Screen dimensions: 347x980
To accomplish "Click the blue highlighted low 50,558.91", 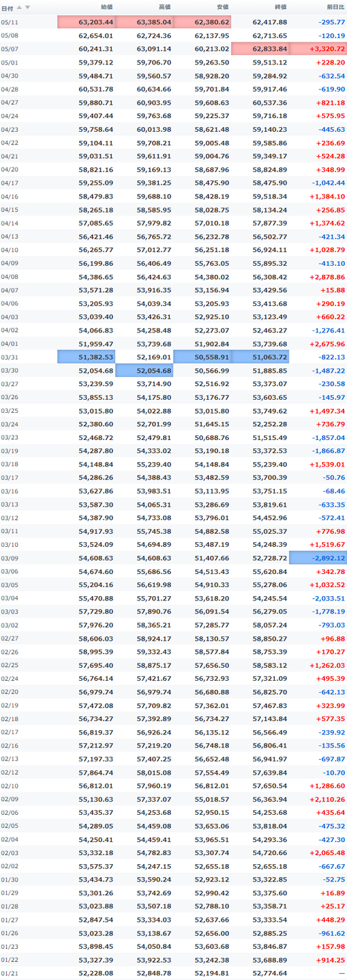I will click(x=202, y=355).
